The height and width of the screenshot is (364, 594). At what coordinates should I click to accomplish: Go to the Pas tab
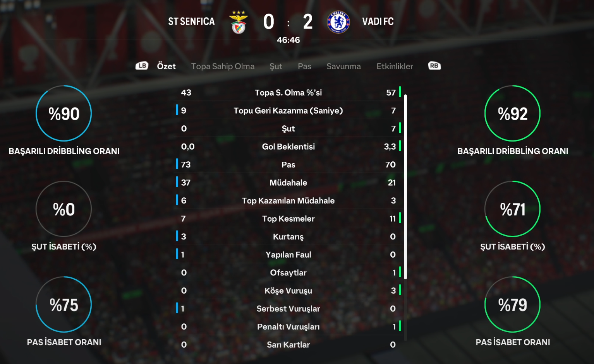[x=304, y=66]
